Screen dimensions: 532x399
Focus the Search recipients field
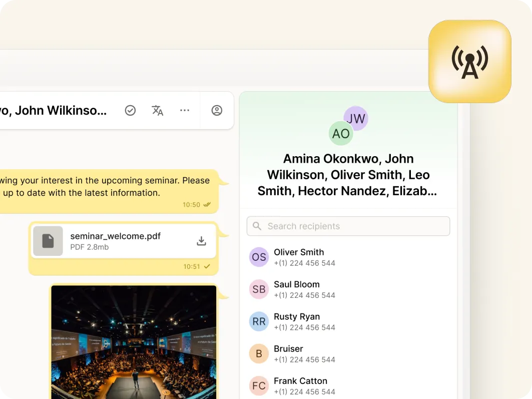pos(348,226)
